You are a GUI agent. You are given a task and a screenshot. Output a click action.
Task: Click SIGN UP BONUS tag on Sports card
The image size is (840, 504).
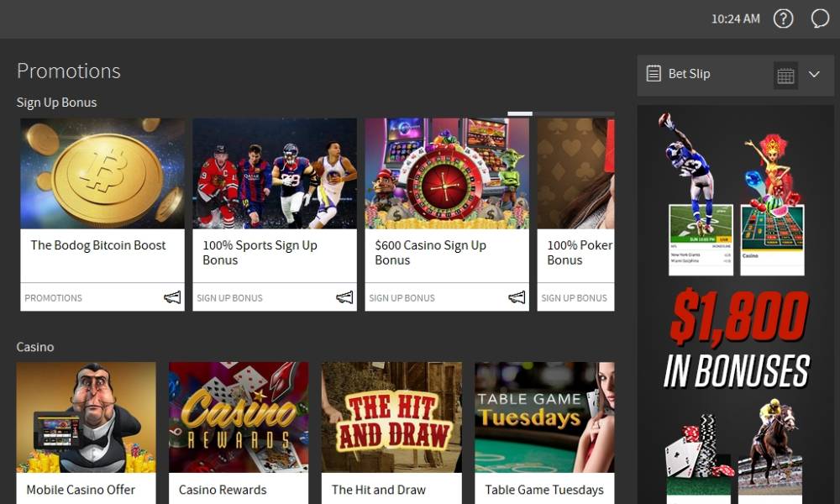tap(230, 298)
